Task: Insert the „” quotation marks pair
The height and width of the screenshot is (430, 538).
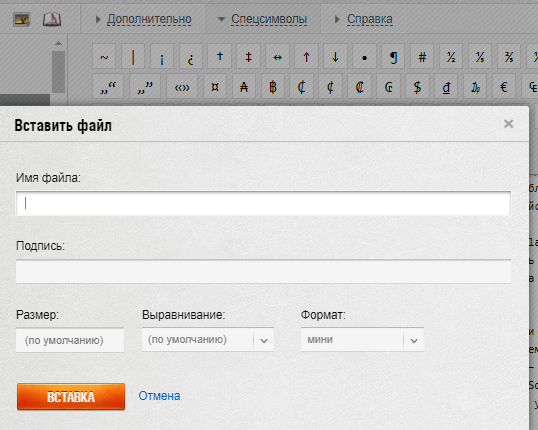Action: click(145, 86)
